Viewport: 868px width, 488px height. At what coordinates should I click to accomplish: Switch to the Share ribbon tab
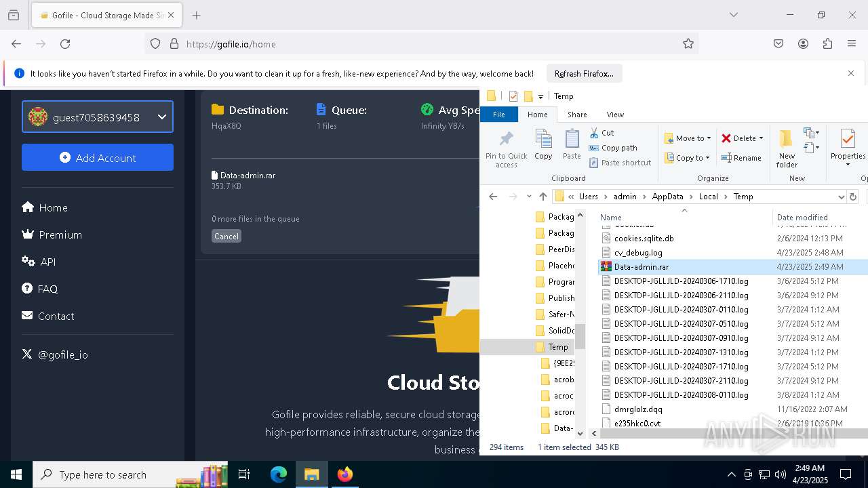pos(577,115)
